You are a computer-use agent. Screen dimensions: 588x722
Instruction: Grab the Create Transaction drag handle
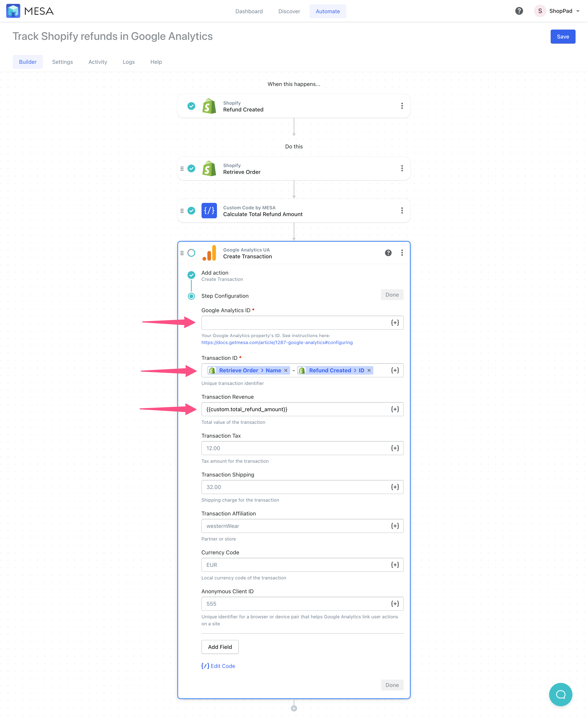[x=182, y=253]
